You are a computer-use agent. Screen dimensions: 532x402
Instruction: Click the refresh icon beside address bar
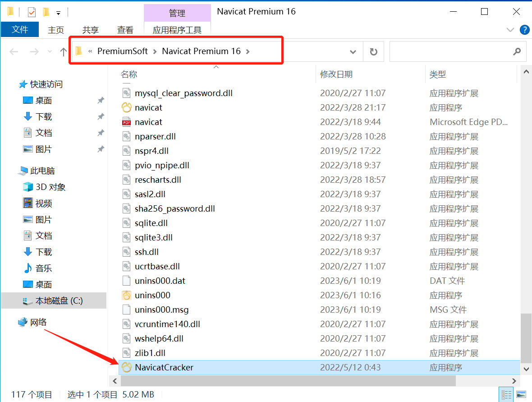click(373, 51)
